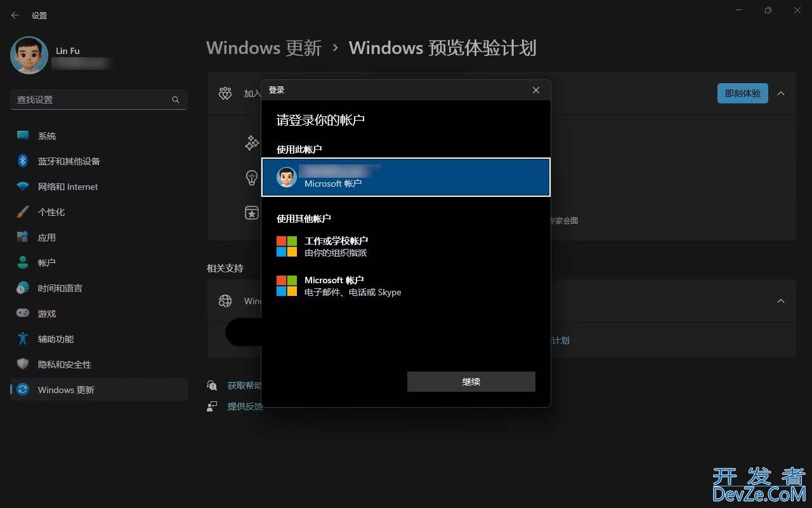Open the 获取帮助 link
This screenshot has width=812, height=508.
pyautogui.click(x=244, y=385)
